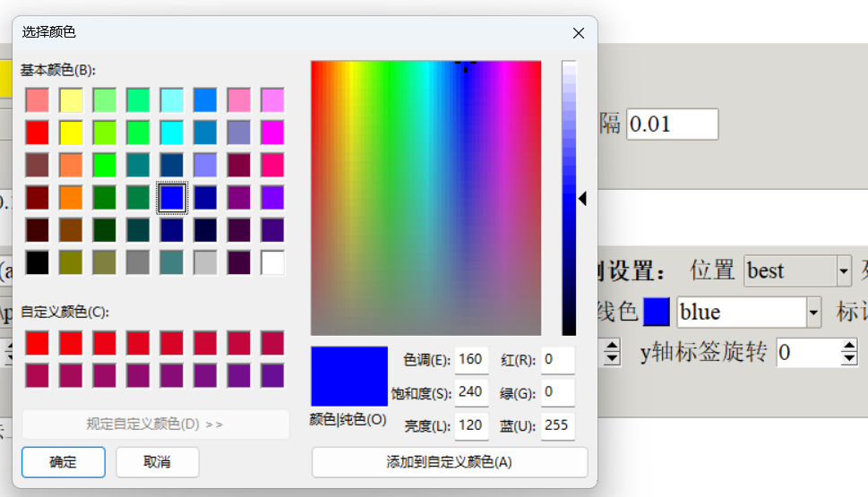
Task: Click the 确定 button
Action: click(63, 461)
